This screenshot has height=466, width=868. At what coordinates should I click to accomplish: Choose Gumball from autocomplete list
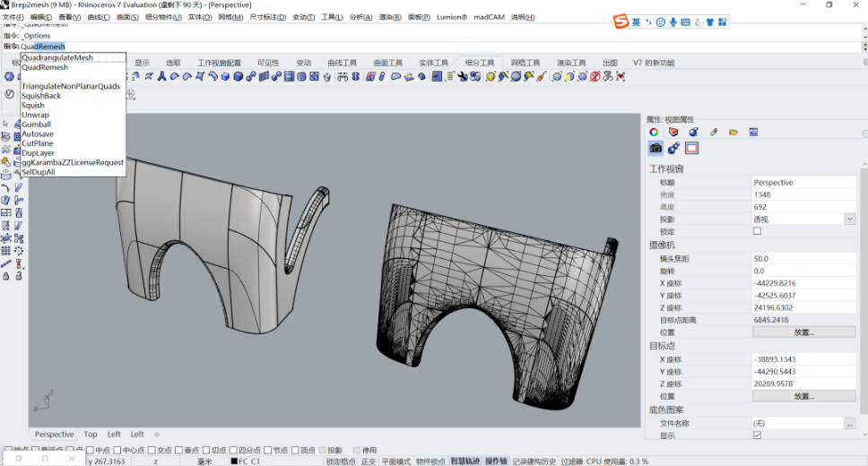73,124
